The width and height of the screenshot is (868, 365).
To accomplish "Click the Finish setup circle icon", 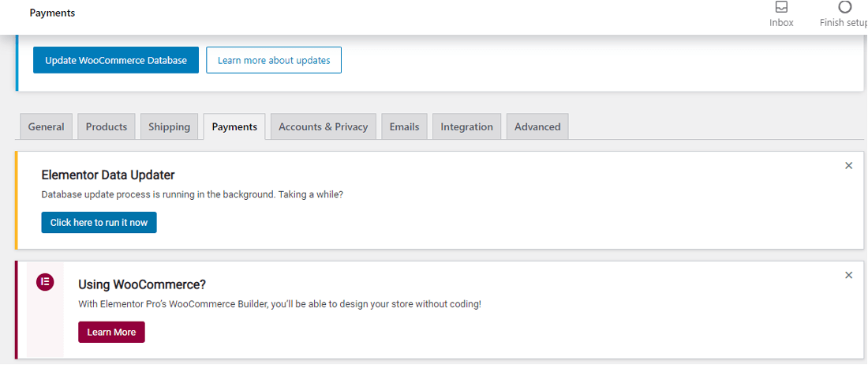I will [x=845, y=7].
